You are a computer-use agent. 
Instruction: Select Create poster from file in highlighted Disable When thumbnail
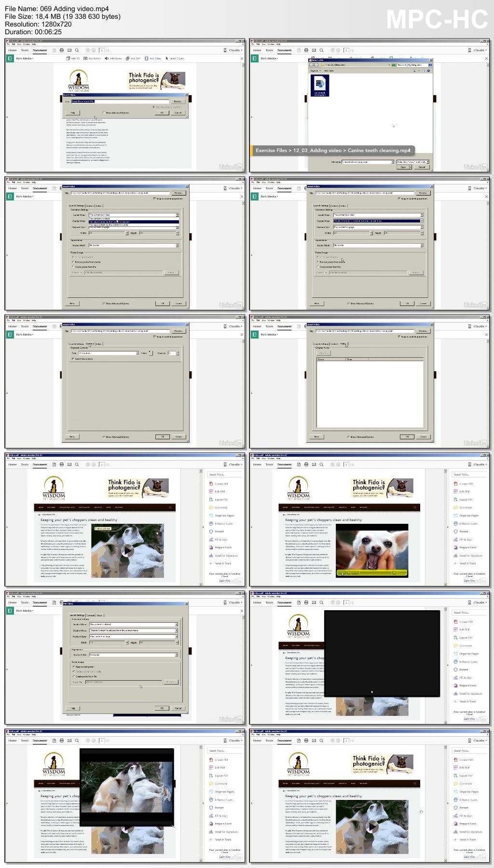tap(317, 266)
